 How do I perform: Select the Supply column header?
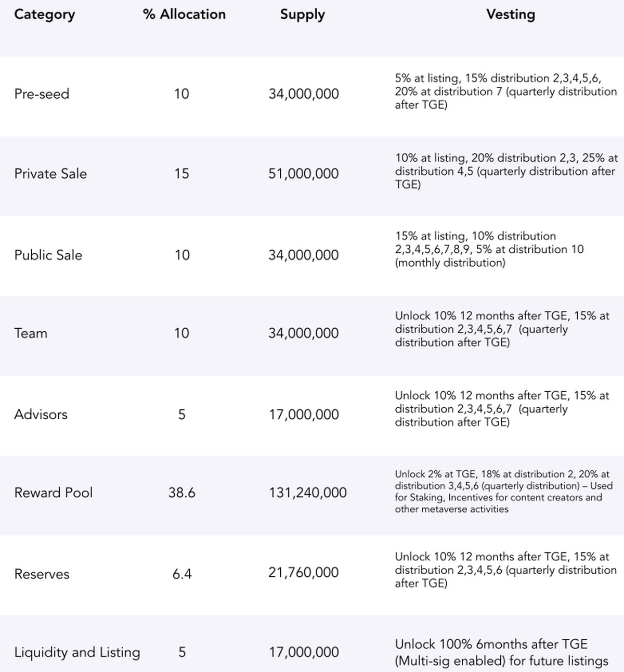click(x=302, y=15)
